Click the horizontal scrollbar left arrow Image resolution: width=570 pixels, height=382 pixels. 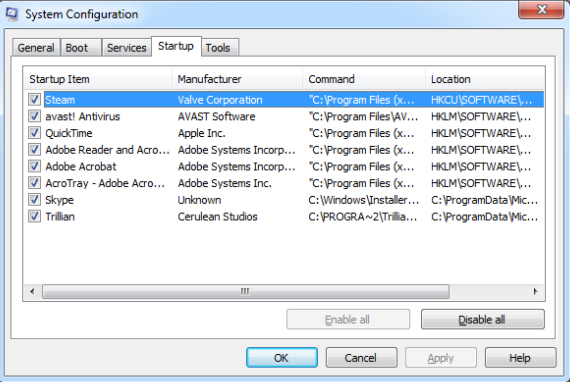[x=32, y=291]
